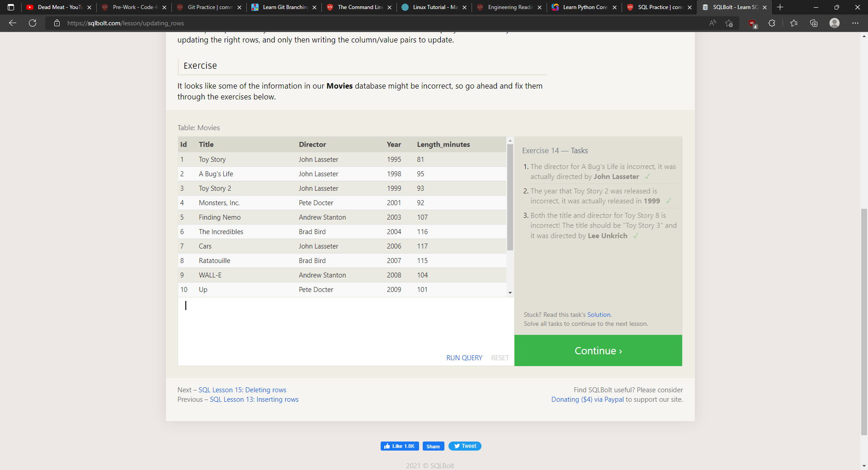
Task: Open the tab actions menu icon
Action: click(11, 7)
